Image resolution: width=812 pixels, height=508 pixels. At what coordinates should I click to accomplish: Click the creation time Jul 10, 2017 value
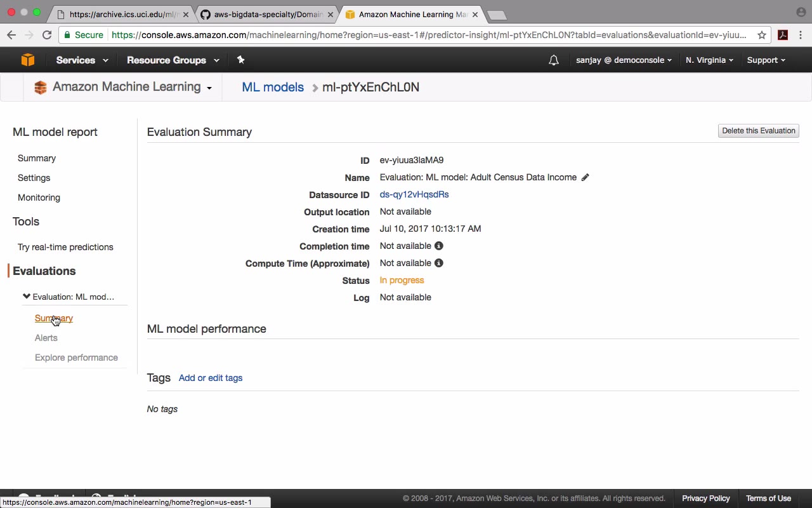coord(430,229)
